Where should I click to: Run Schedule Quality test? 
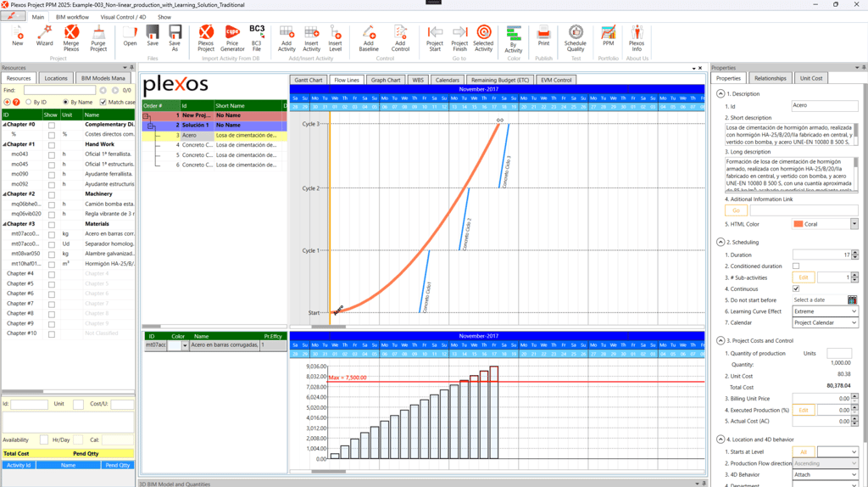[x=576, y=38]
